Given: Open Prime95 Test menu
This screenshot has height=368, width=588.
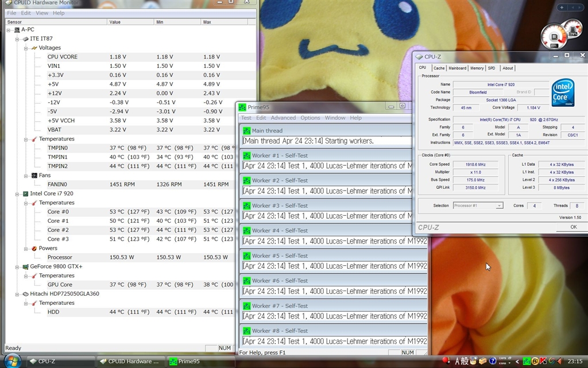Looking at the screenshot, I should 246,118.
